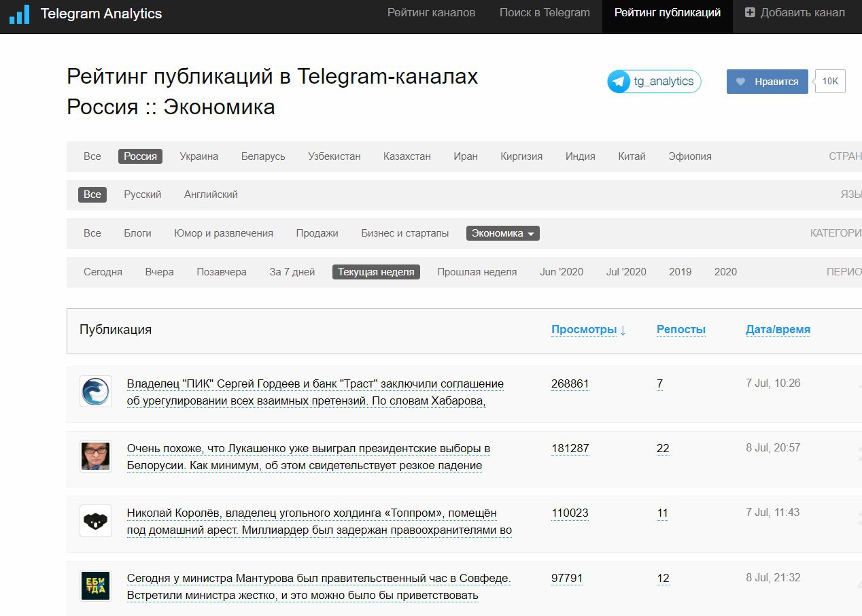
Task: Select Китай country filter
Action: [632, 156]
